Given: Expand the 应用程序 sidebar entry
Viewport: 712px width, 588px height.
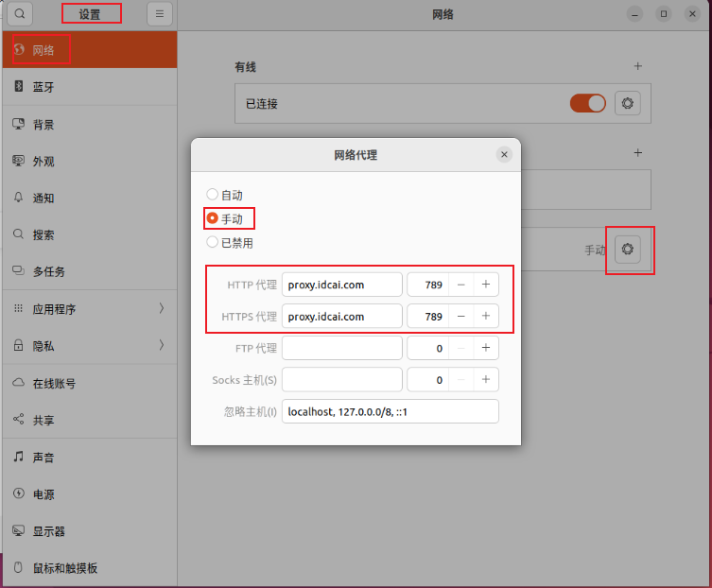Looking at the screenshot, I should (x=161, y=308).
